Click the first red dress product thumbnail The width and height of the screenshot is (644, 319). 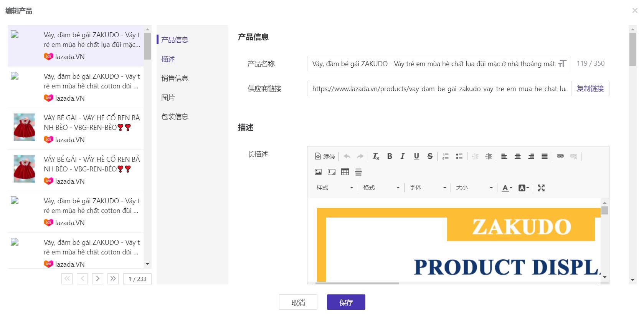[24, 127]
